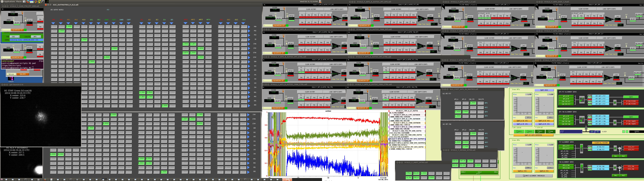Open the orange ALARMS menu button
Image resolution: width=644 pixels, height=181 pixels.
[x=23, y=75]
